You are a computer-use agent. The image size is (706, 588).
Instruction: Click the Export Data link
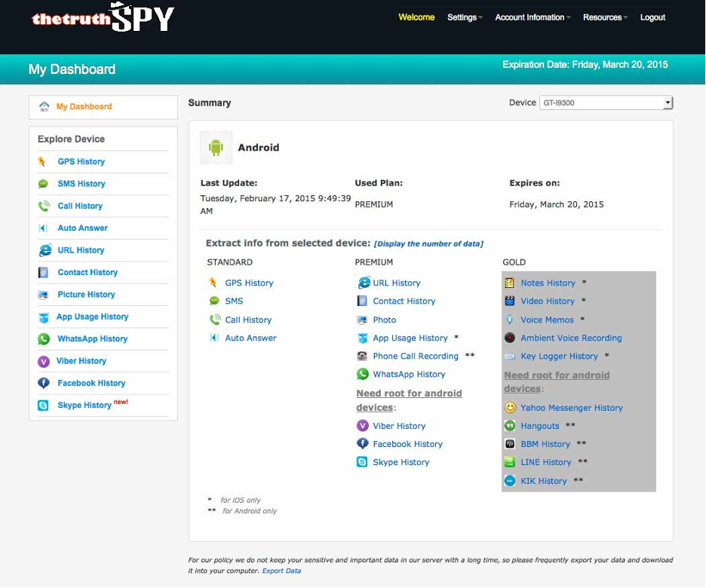(281, 571)
